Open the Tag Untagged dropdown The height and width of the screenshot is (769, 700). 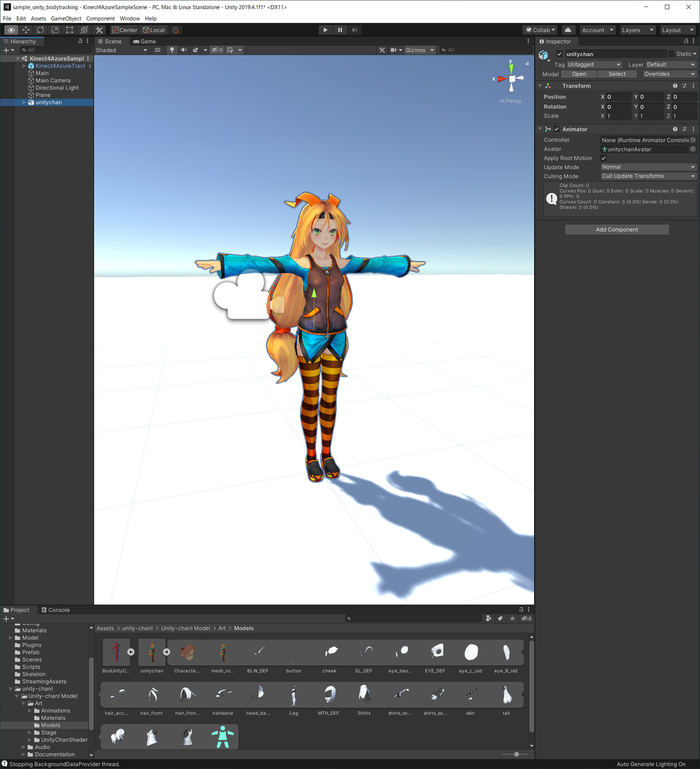tap(593, 64)
